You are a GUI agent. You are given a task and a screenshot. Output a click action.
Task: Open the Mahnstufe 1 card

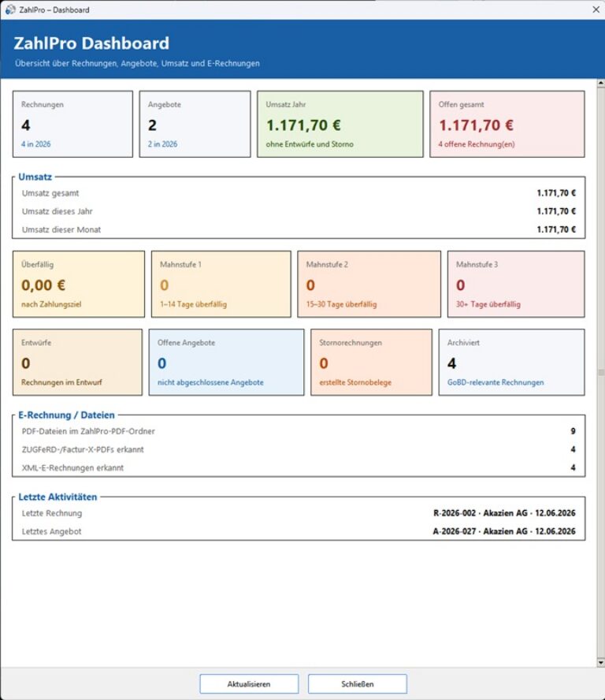click(x=221, y=284)
